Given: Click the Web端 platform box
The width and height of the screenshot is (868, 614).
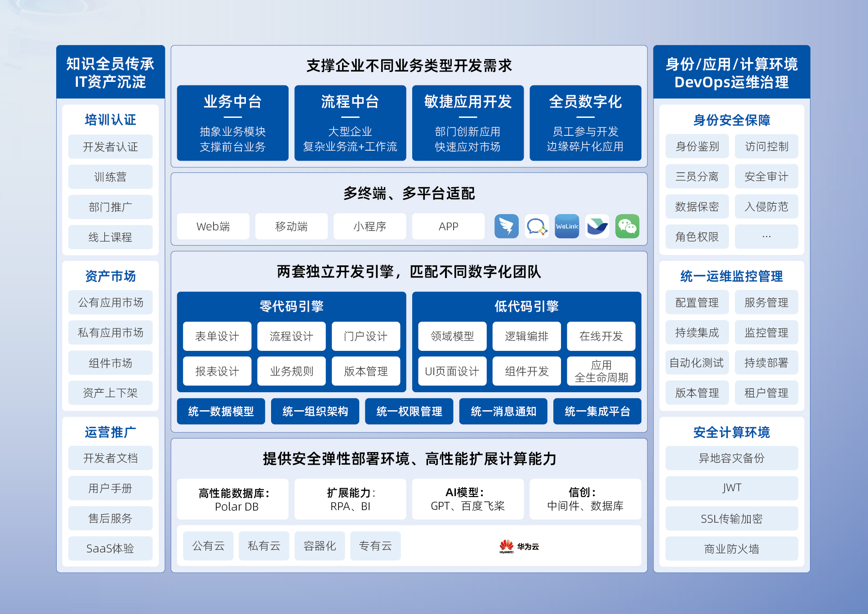Looking at the screenshot, I should pos(213,226).
